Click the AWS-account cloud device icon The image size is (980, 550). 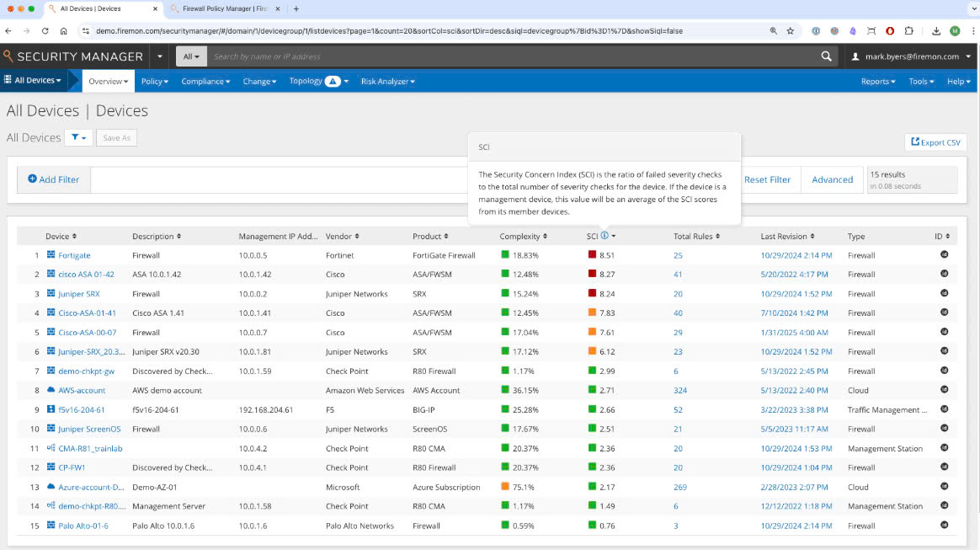[51, 391]
